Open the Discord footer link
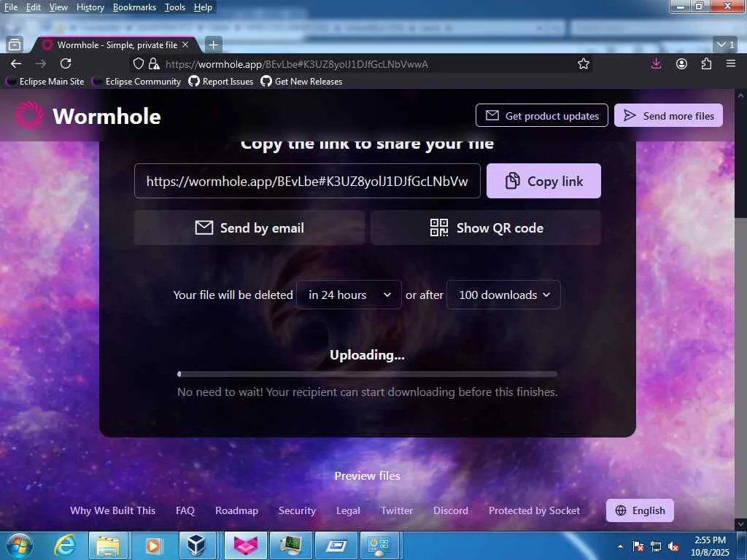The width and height of the screenshot is (747, 560). point(451,510)
